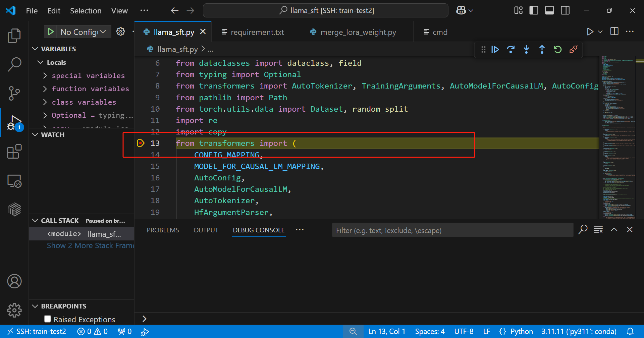This screenshot has height=338, width=644.
Task: Enable the Raised Exceptions breakpoint checkbox
Action: tap(48, 319)
